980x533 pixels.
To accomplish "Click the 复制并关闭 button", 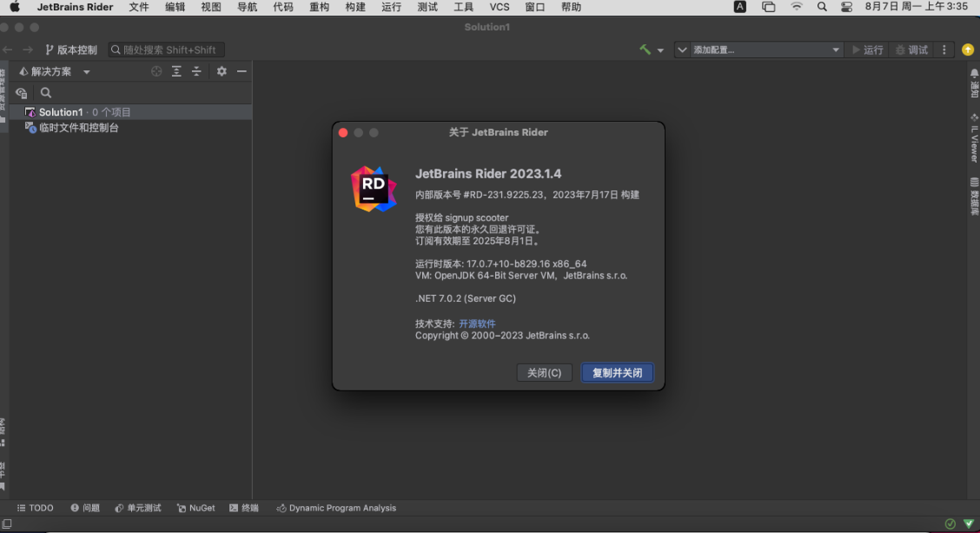I will (x=617, y=373).
